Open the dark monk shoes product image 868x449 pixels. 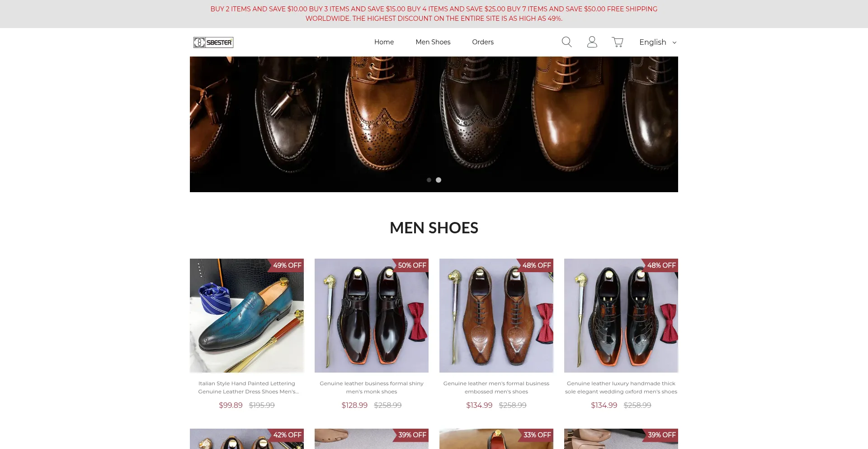(372, 316)
